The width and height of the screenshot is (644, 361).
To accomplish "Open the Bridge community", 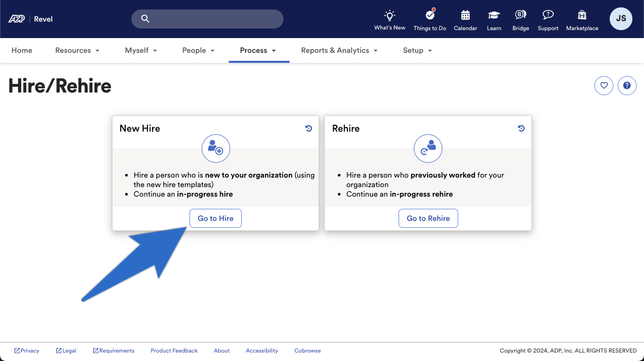I will point(520,18).
